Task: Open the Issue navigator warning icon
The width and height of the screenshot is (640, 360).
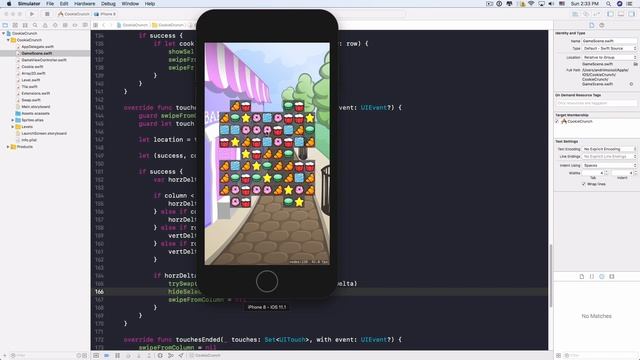Action: click(x=45, y=25)
